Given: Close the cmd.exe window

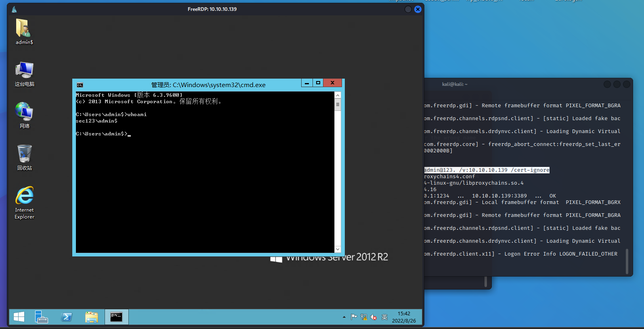Looking at the screenshot, I should pyautogui.click(x=333, y=83).
